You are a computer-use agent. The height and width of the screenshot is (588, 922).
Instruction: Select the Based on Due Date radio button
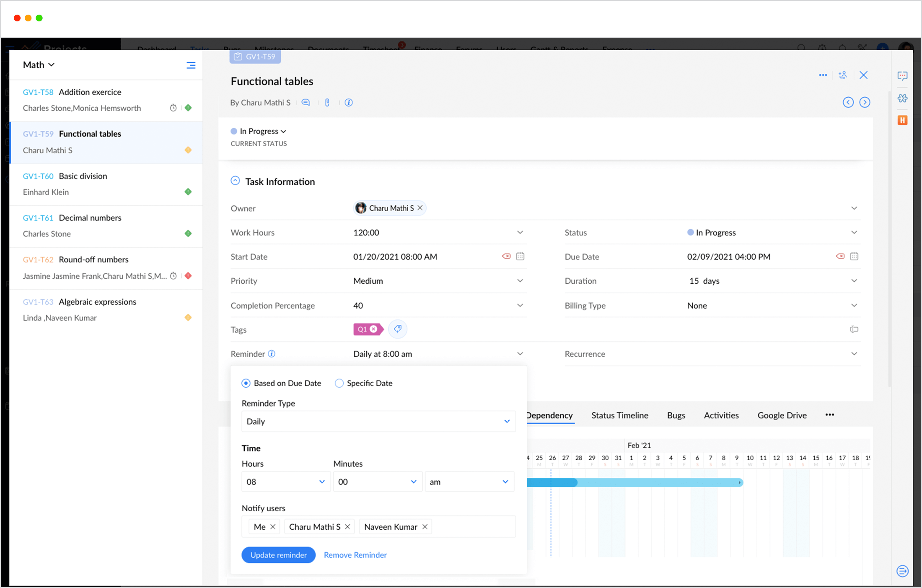tap(245, 383)
